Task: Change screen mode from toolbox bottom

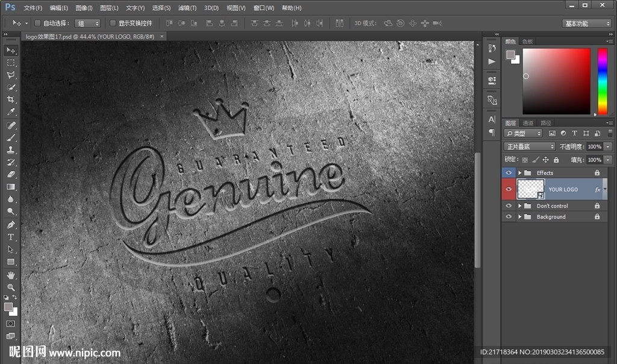Action: pyautogui.click(x=11, y=336)
